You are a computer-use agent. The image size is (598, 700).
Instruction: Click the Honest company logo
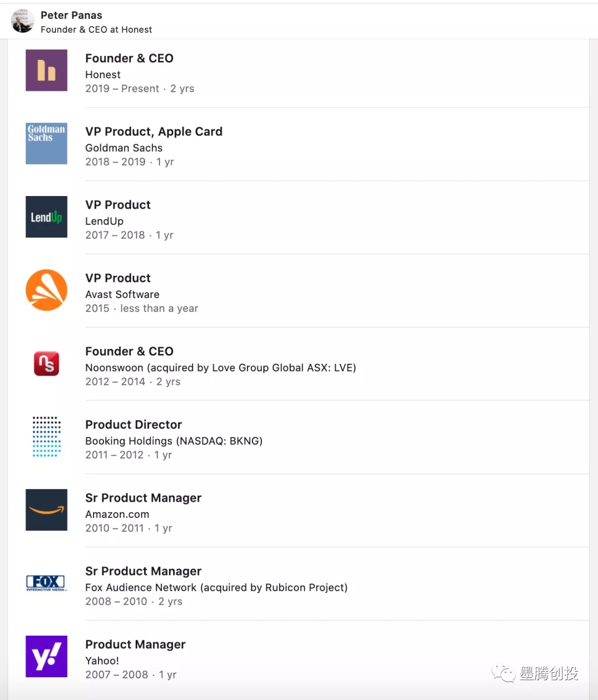(47, 70)
